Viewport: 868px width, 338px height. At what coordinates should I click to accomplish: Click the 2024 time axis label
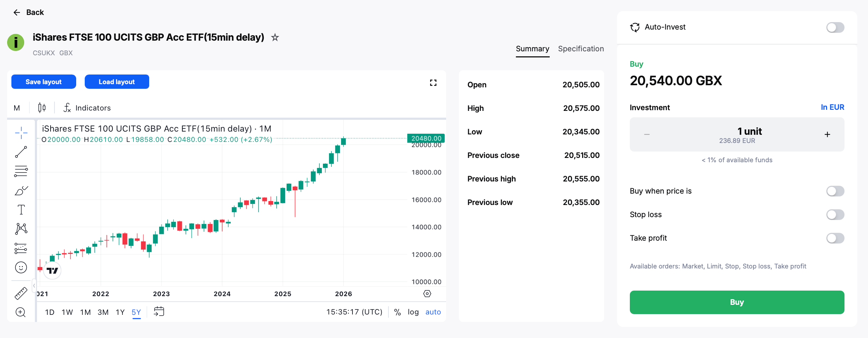[x=222, y=294]
